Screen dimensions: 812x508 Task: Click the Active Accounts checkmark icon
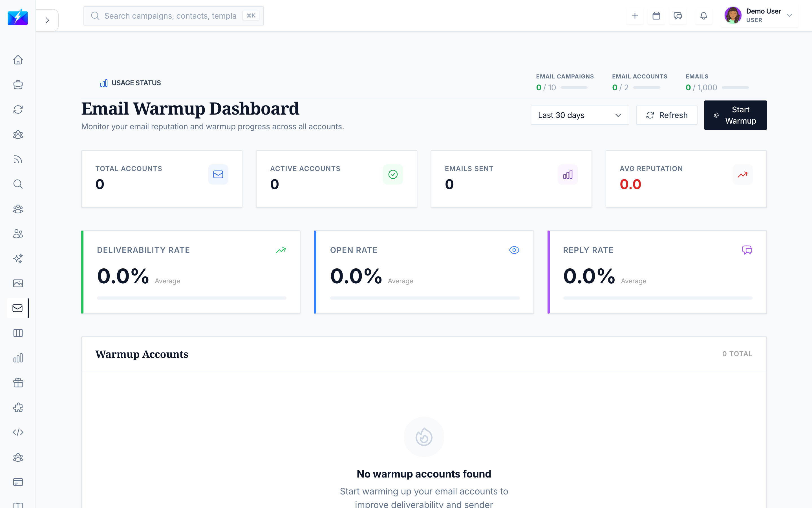click(393, 174)
